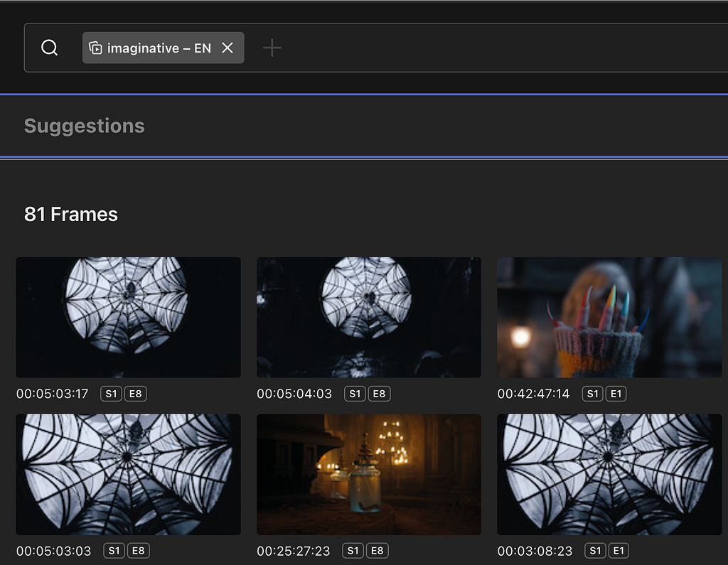This screenshot has width=728, height=565.
Task: Click timecode text 00:25:27:23
Action: (294, 551)
